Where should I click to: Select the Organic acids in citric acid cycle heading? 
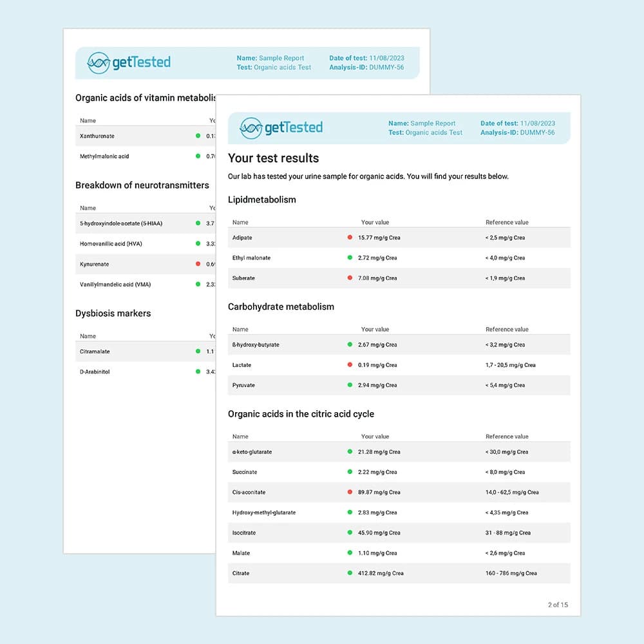click(301, 414)
